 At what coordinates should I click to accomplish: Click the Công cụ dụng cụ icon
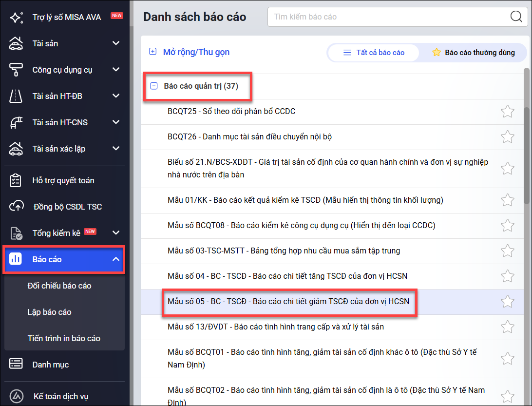pos(17,70)
